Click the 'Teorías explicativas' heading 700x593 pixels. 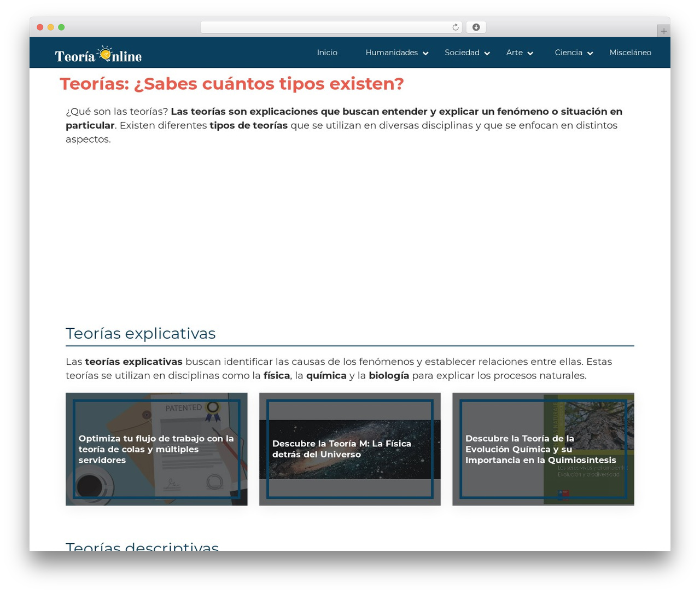tap(141, 333)
